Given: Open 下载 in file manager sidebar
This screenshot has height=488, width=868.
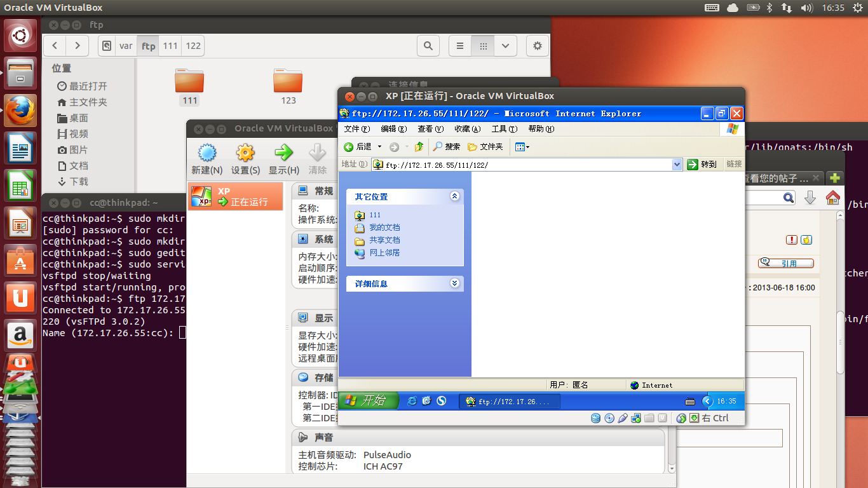Looking at the screenshot, I should click(x=73, y=181).
